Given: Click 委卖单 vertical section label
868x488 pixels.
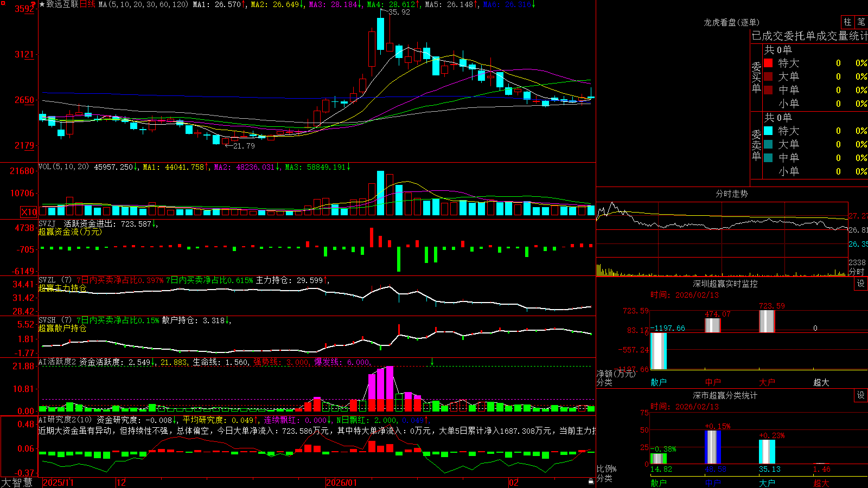Looking at the screenshot, I should (756, 145).
